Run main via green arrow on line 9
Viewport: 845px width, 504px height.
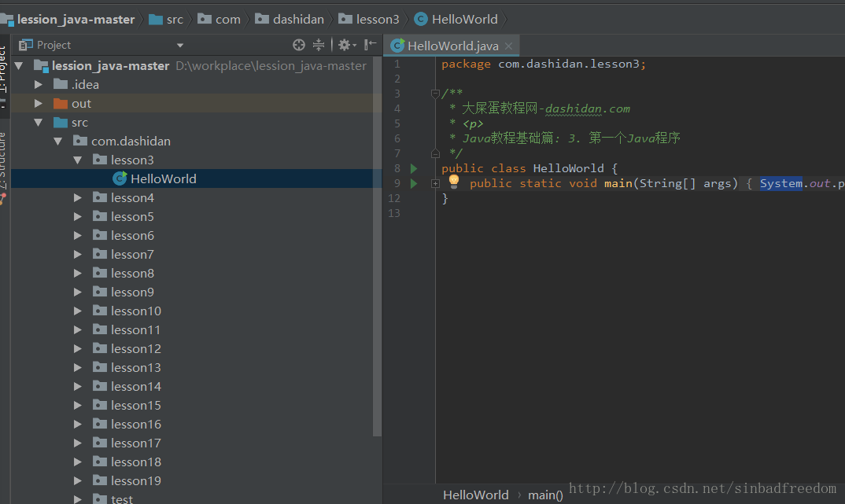[414, 184]
